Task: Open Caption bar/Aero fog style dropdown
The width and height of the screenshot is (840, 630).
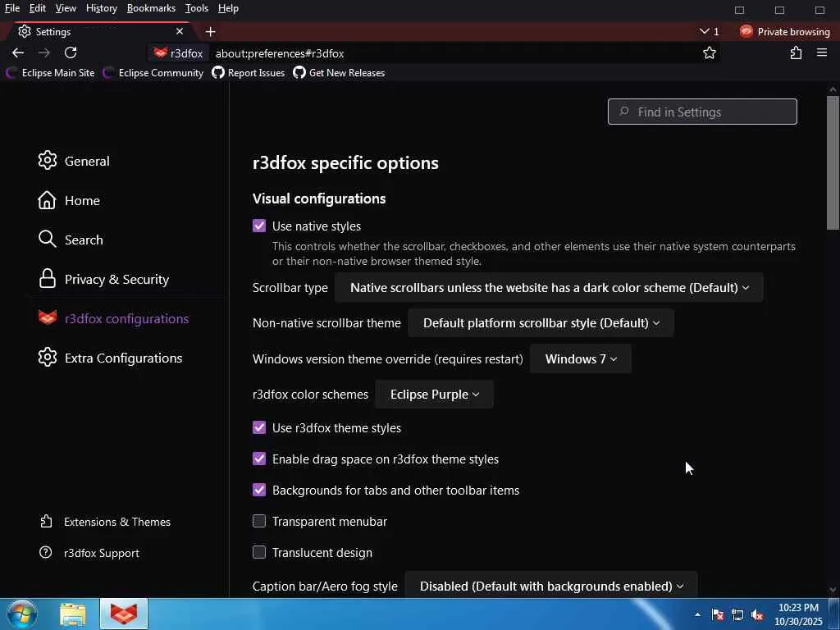Action: (551, 586)
